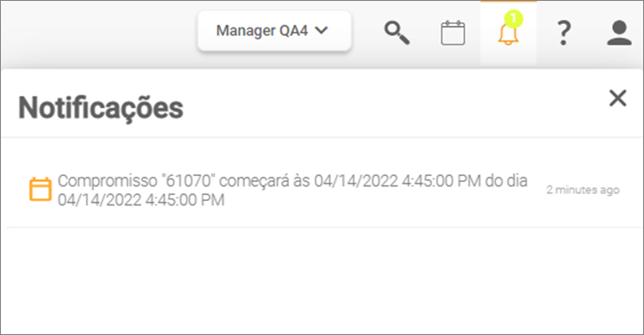644x335 pixels.
Task: Open the user profile icon
Action: point(619,33)
